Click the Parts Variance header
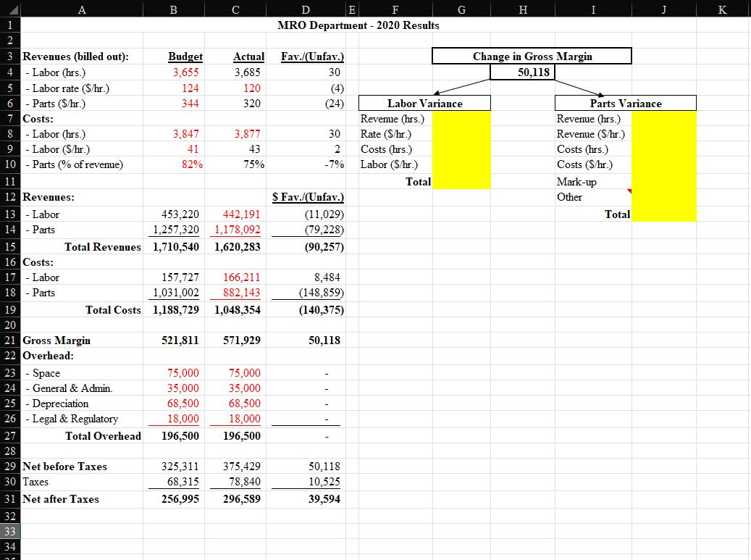This screenshot has height=560, width=751. tap(626, 104)
